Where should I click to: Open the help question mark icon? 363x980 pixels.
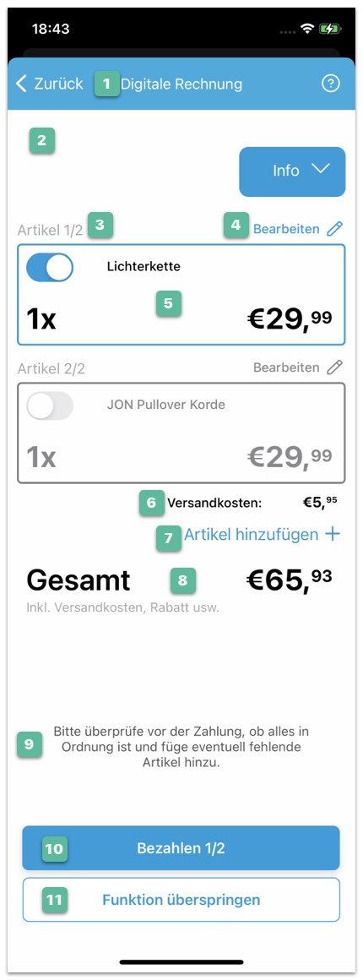pos(331,84)
